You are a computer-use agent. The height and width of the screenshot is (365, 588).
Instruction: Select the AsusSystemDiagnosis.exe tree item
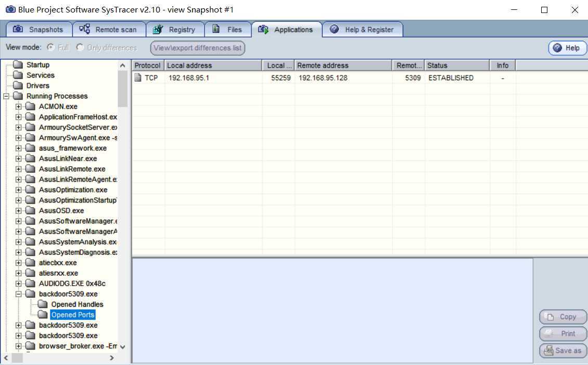pos(78,253)
